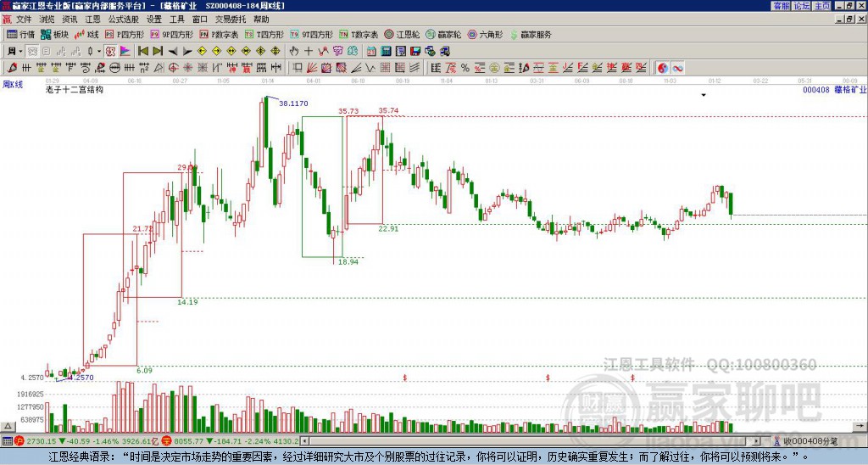Open the 工具 menu

coord(177,20)
